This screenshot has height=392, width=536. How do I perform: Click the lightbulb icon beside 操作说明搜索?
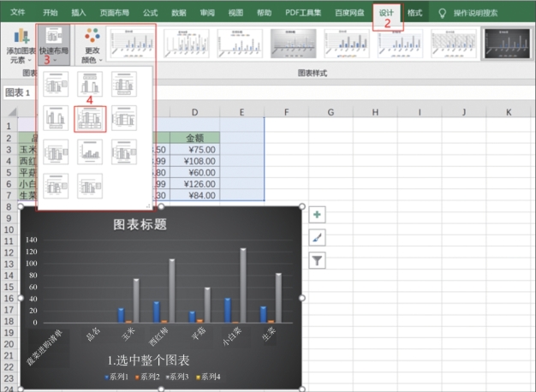tap(443, 13)
